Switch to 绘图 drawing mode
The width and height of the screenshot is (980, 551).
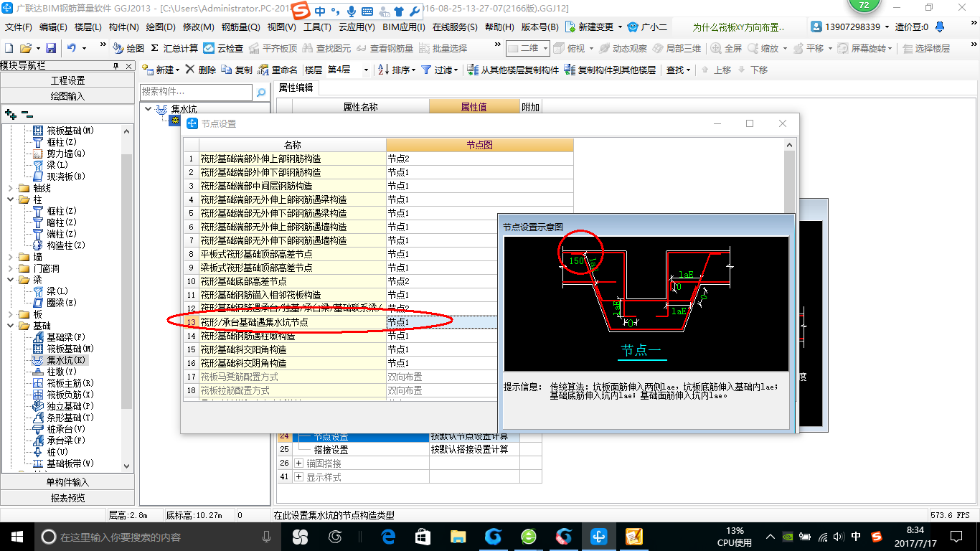[128, 48]
